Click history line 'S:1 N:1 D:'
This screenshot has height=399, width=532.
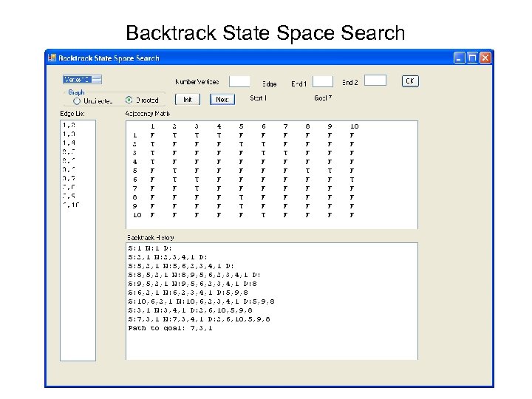pyautogui.click(x=150, y=248)
